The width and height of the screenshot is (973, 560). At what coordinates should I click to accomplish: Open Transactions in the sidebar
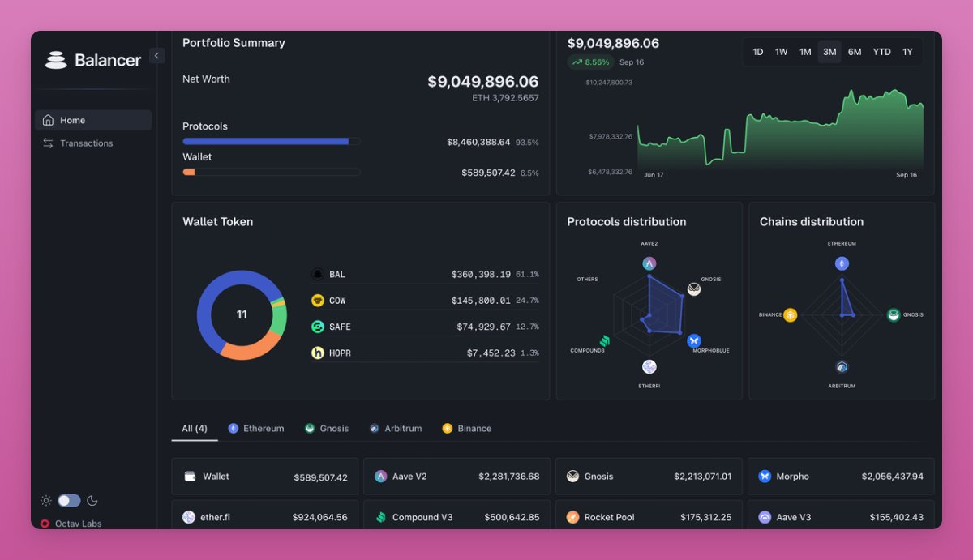pos(92,143)
